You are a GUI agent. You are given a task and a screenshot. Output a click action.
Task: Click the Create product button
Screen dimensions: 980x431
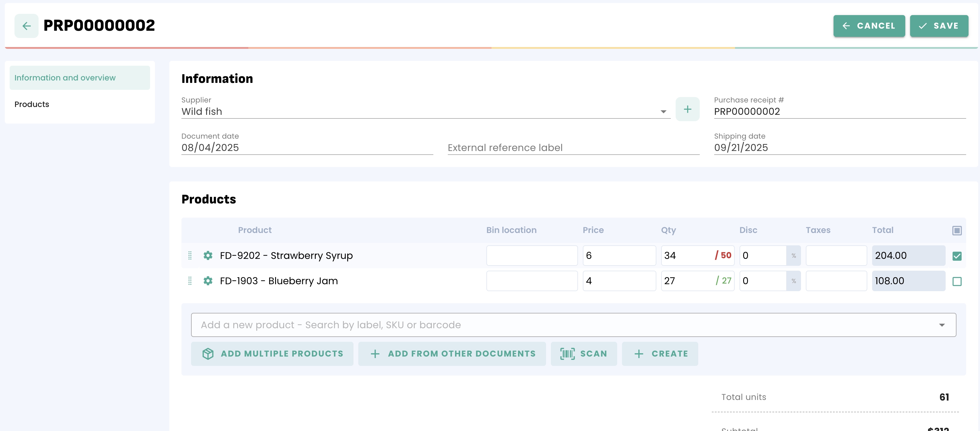[660, 354]
